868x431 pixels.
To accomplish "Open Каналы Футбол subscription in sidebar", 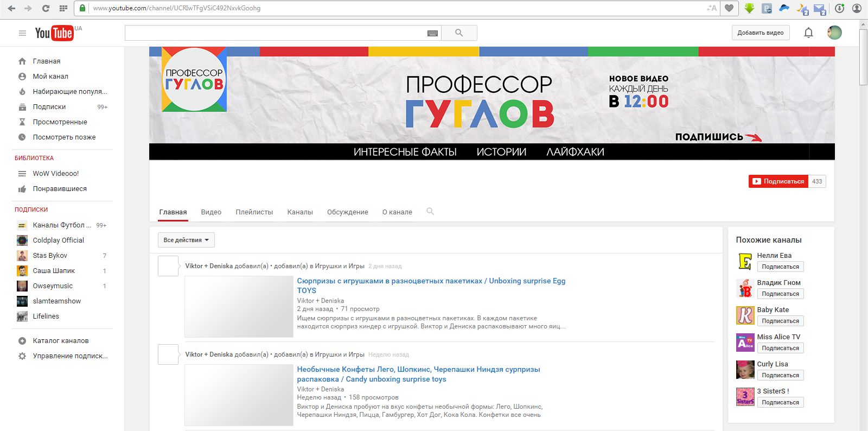I will click(62, 225).
